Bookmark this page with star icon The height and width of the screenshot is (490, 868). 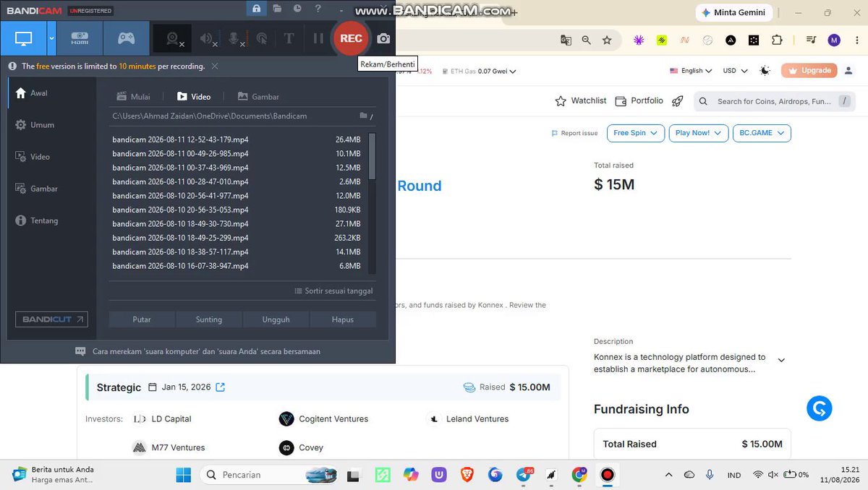pos(607,40)
